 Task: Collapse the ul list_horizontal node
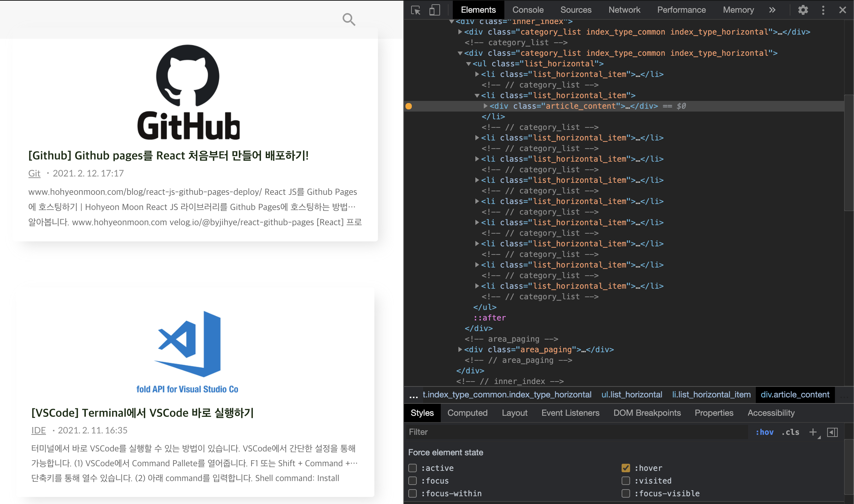coord(468,64)
